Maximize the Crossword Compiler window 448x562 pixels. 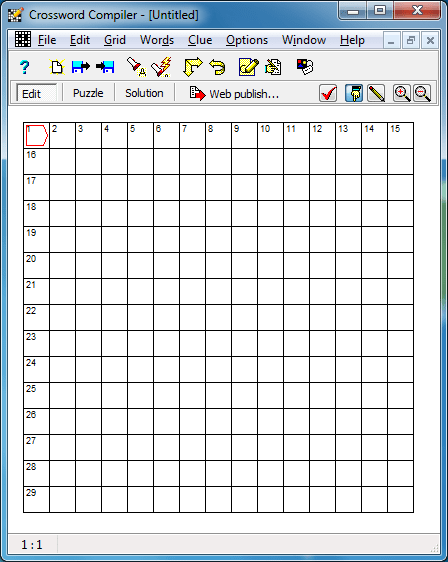tap(380, 10)
